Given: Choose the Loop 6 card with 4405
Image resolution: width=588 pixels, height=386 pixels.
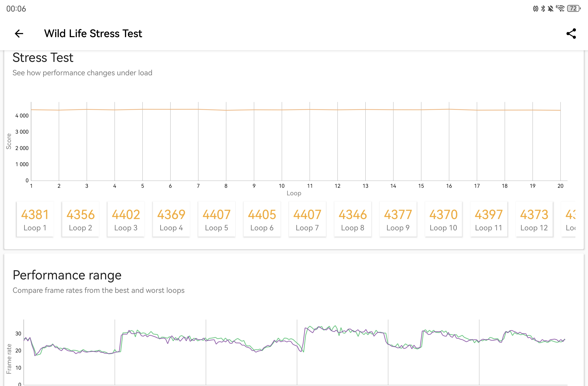Looking at the screenshot, I should click(x=262, y=219).
